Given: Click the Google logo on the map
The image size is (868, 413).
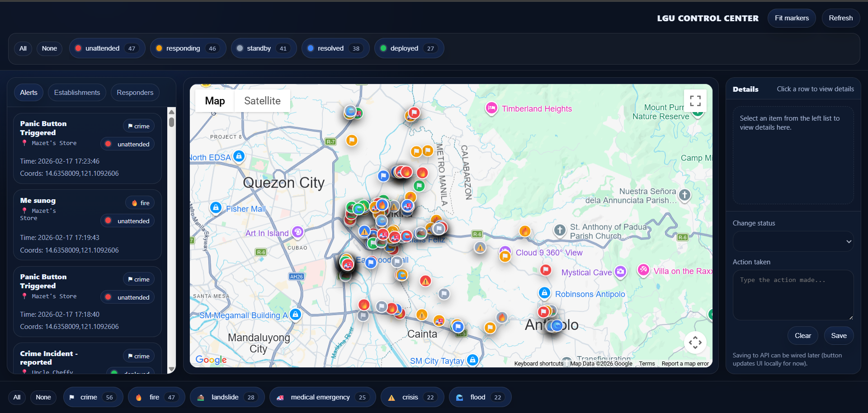Looking at the screenshot, I should tap(211, 360).
